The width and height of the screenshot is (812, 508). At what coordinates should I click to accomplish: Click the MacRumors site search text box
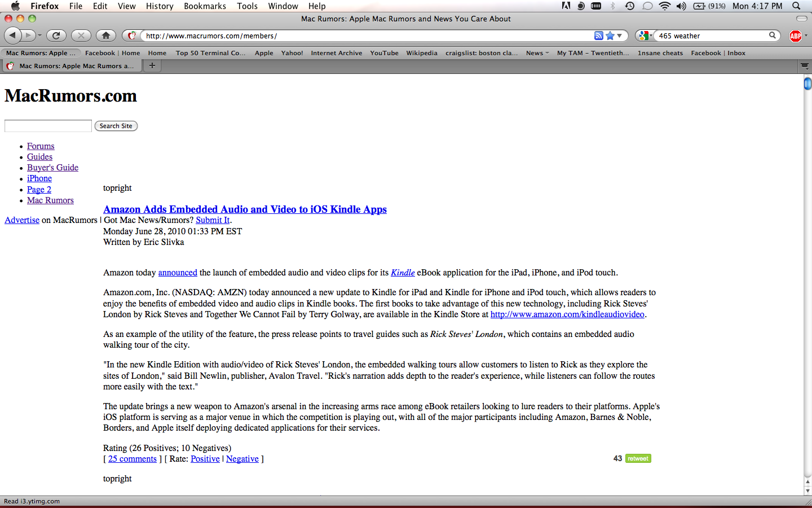(x=48, y=126)
